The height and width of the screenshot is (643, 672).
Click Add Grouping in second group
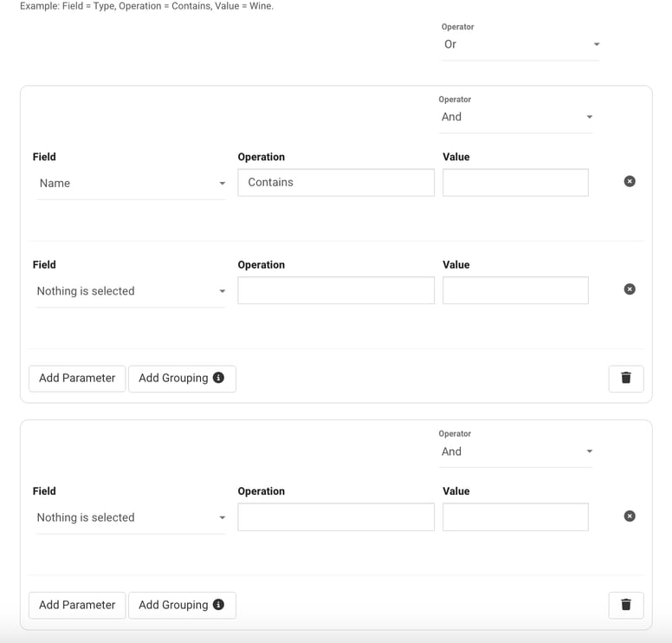[182, 605]
